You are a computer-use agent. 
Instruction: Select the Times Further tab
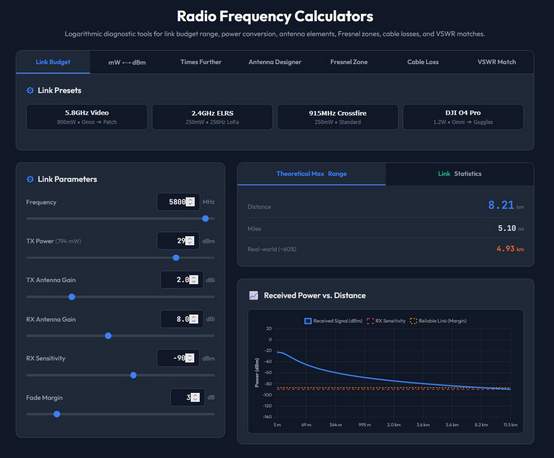201,62
